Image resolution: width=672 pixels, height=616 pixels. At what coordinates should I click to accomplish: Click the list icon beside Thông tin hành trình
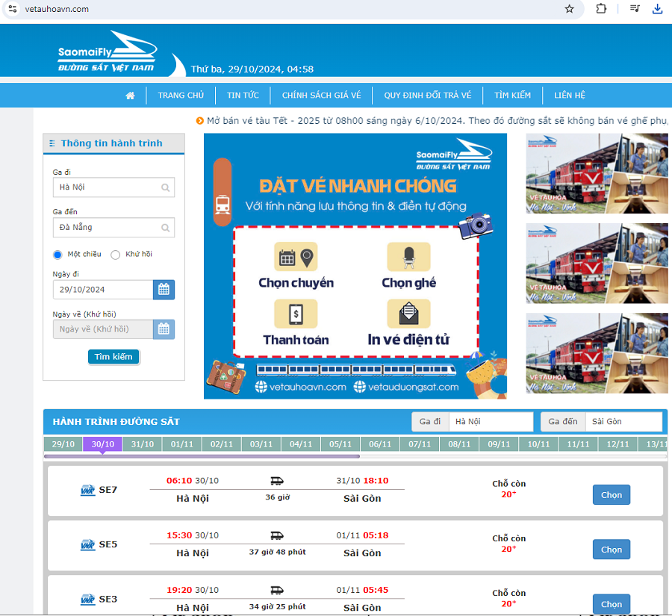click(52, 143)
